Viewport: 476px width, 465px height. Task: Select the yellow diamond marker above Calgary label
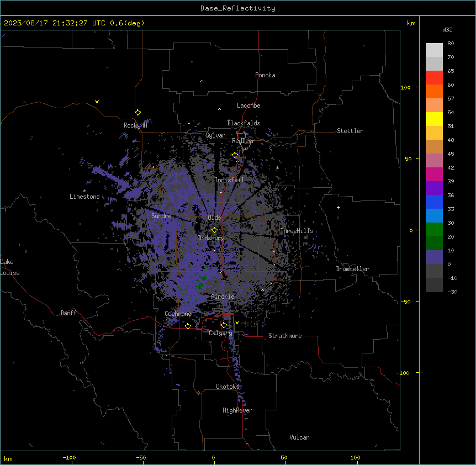(x=224, y=325)
